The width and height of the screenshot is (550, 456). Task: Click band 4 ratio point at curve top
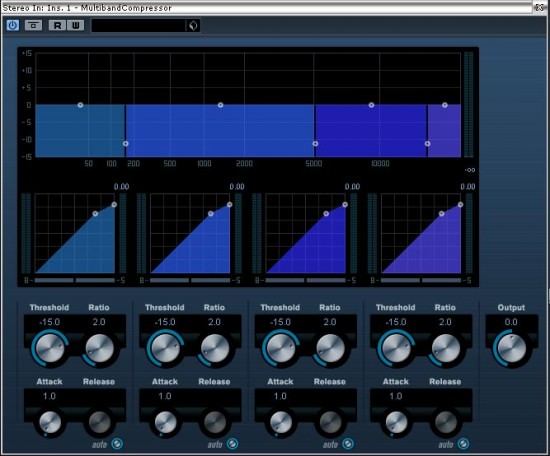tap(460, 204)
